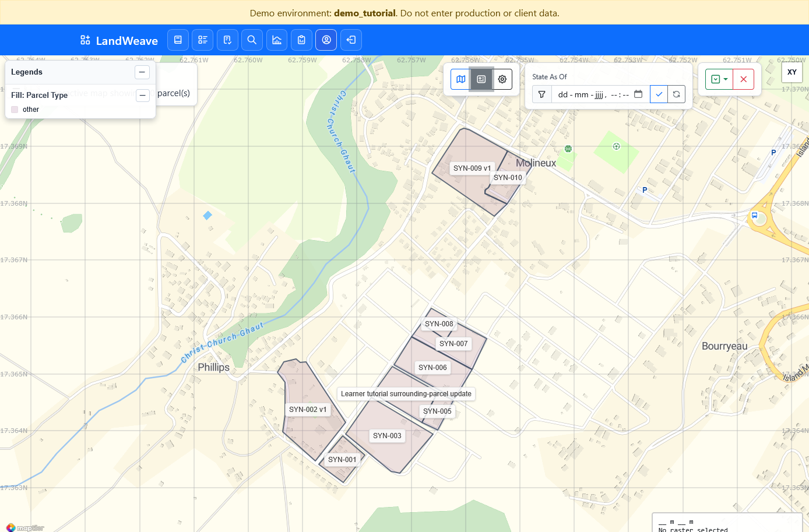
Task: Open the clipboard report icon in the navbar
Action: coord(301,40)
